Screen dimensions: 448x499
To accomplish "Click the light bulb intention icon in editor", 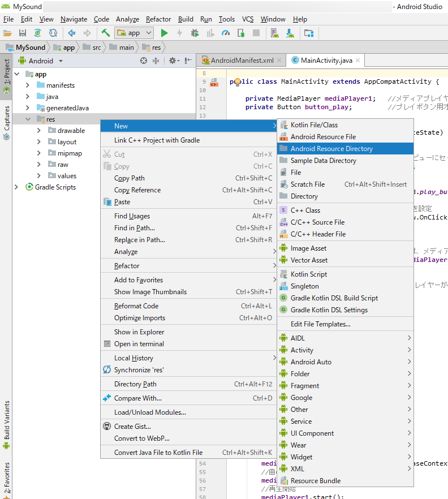I will [x=237, y=81].
